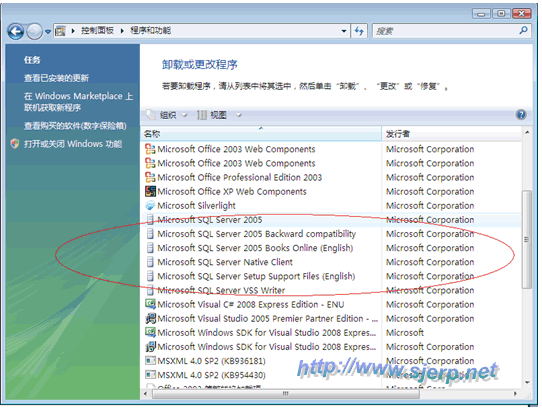Click the Forward navigation arrow button
The height and width of the screenshot is (409, 542).
34,32
